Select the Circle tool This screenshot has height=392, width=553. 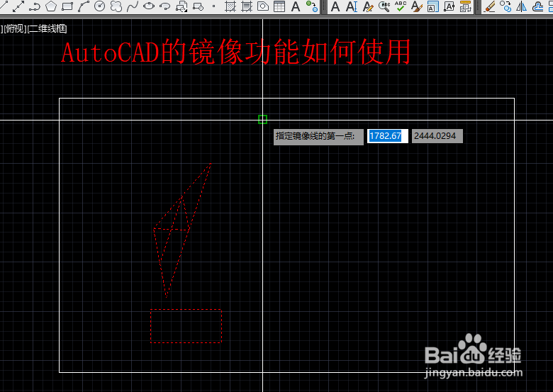100,6
